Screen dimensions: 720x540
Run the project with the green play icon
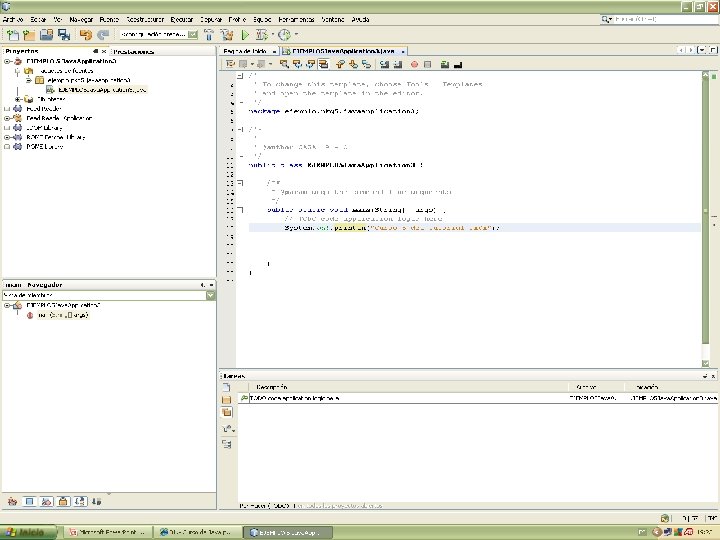pyautogui.click(x=246, y=35)
